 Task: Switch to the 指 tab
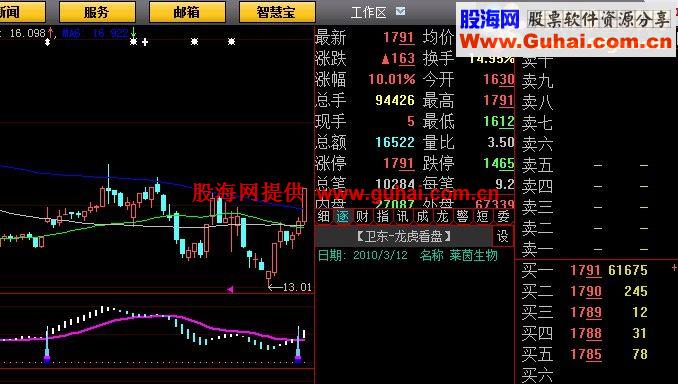[382, 216]
